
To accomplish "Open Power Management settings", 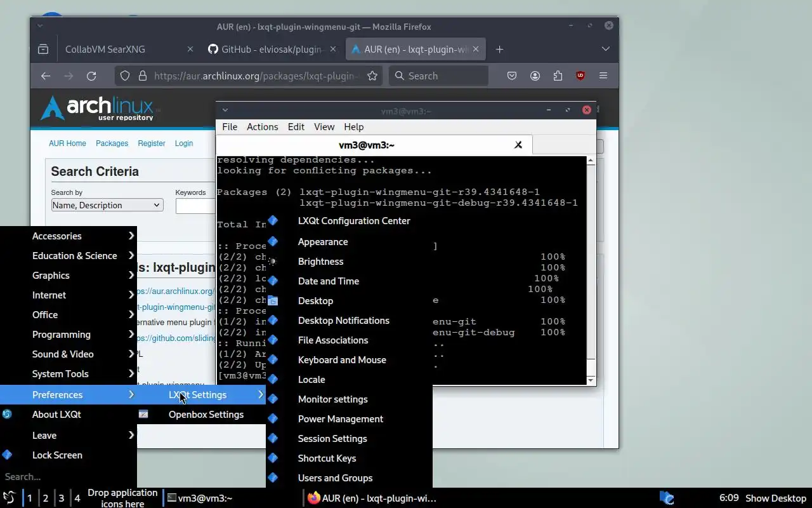I will coord(349,419).
